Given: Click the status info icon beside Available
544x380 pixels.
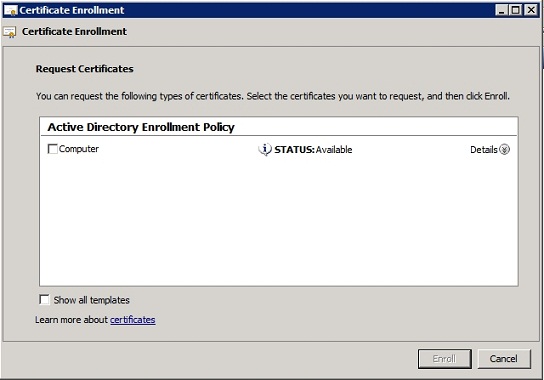Looking at the screenshot, I should tap(265, 150).
